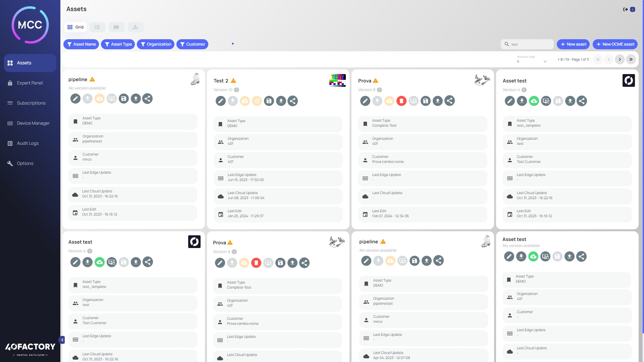This screenshot has width=644, height=362.
Task: Click the green cloud upload on Asset test
Action: 534,101
